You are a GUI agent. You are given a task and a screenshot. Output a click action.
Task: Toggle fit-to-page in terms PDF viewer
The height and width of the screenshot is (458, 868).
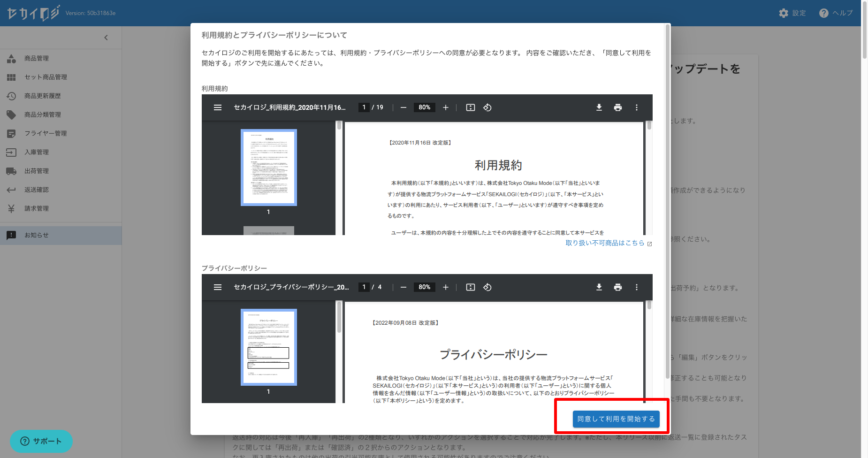click(x=471, y=107)
